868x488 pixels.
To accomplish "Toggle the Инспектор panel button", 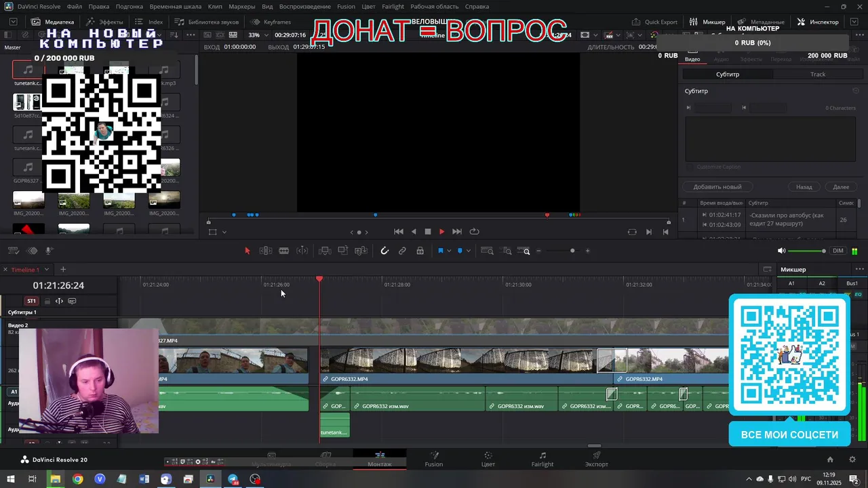I will pos(818,22).
